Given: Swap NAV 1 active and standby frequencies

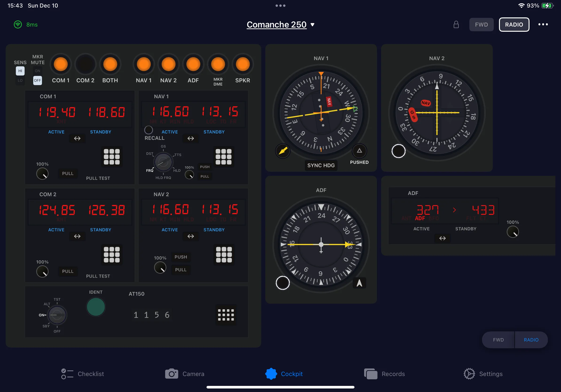Looking at the screenshot, I should [191, 138].
